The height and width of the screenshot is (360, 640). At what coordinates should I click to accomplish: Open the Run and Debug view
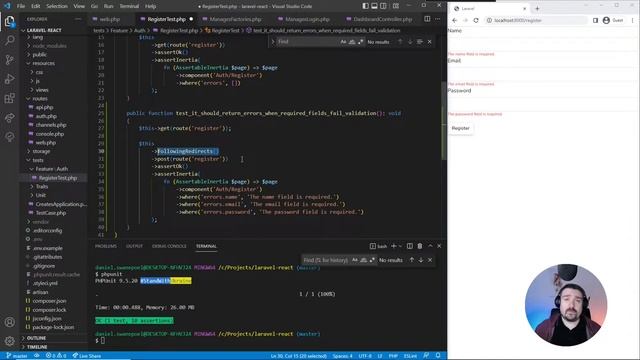[x=9, y=79]
